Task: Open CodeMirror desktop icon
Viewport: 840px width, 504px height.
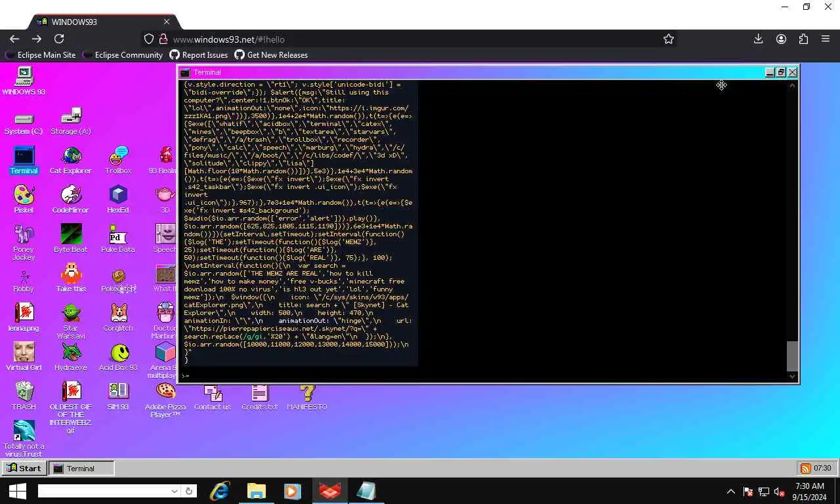Action: [x=71, y=199]
